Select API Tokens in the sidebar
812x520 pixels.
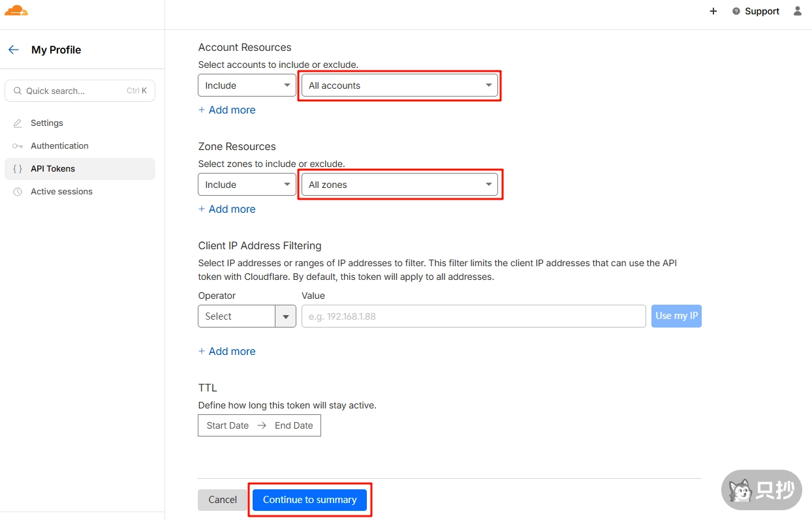pyautogui.click(x=53, y=168)
